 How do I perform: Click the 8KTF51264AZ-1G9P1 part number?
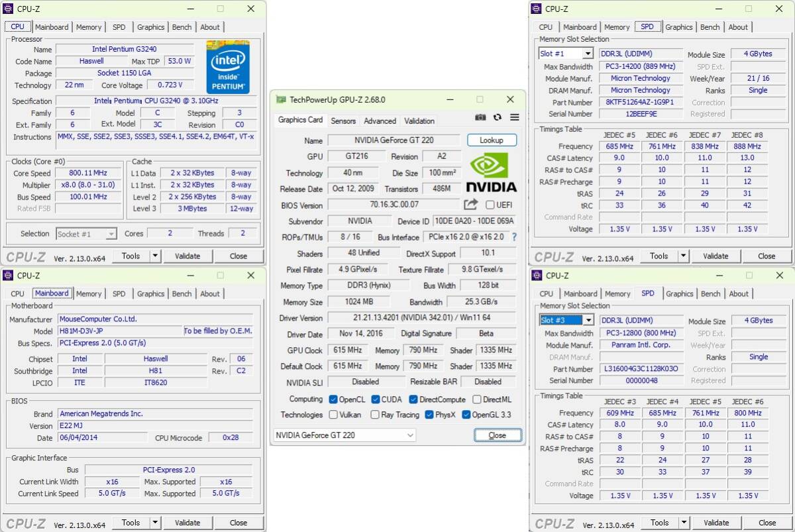(x=641, y=102)
